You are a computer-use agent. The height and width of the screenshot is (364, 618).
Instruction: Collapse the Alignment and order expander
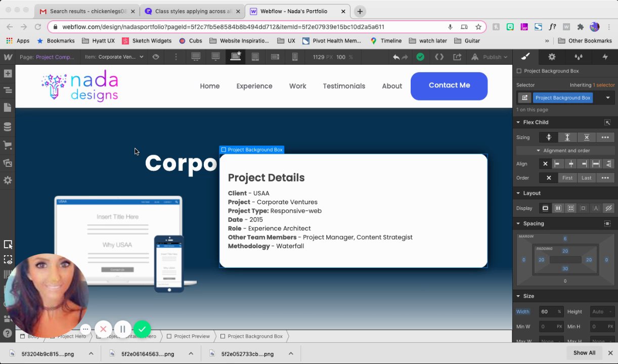(566, 151)
